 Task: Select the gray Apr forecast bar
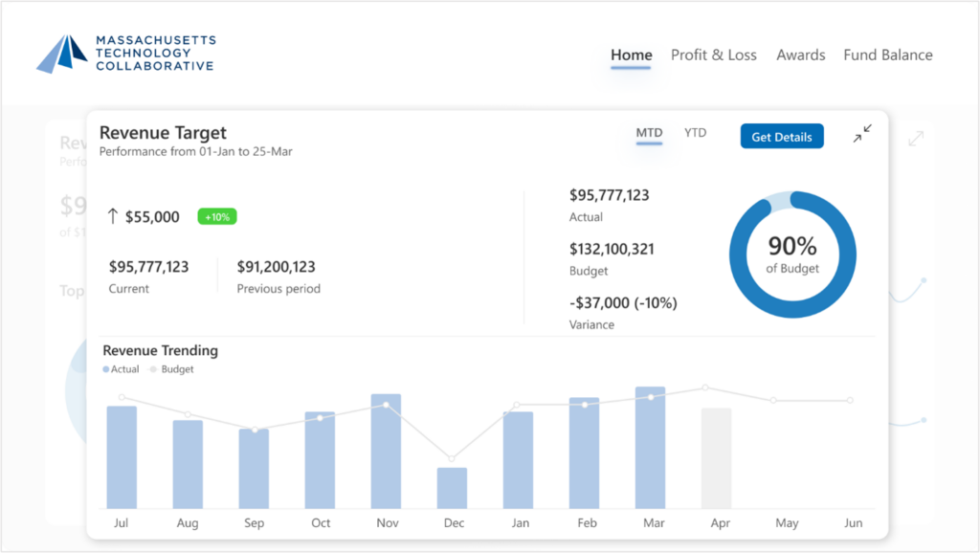(x=716, y=458)
